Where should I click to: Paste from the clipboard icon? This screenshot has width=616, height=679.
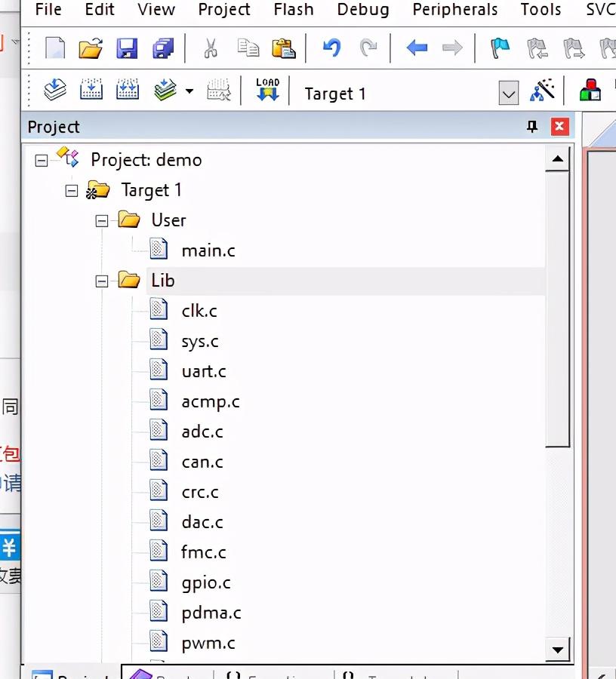click(x=284, y=48)
